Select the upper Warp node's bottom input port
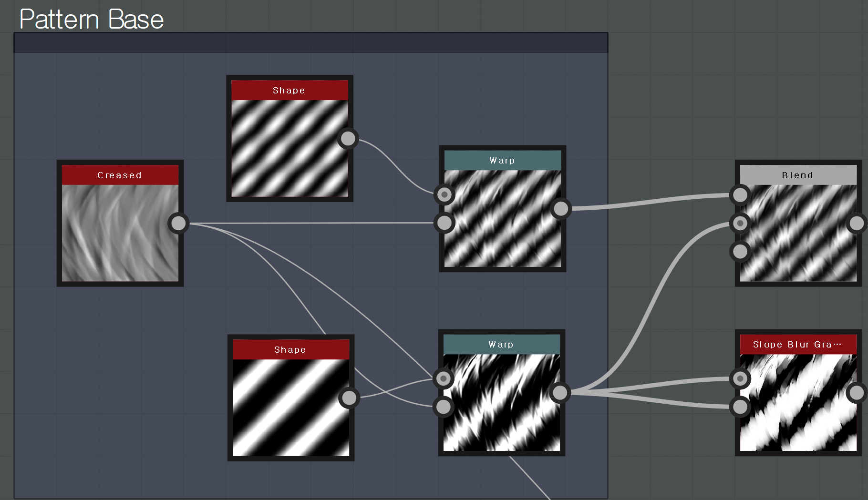Screen dimensions: 868x500 pyautogui.click(x=444, y=223)
